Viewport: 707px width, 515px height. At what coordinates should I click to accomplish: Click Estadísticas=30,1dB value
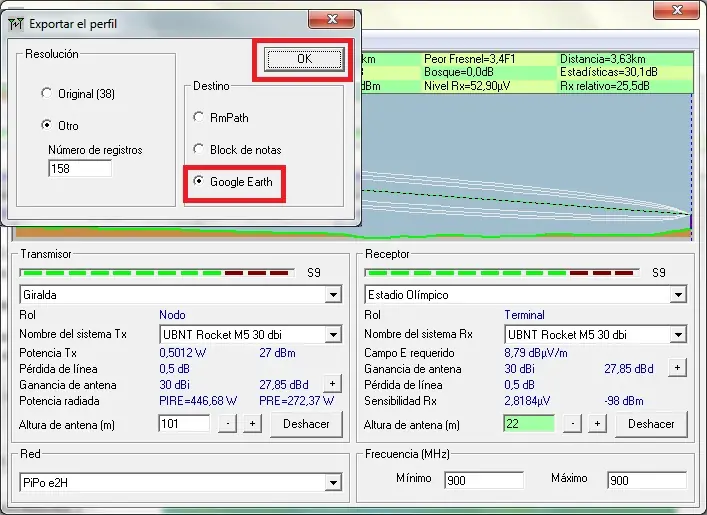click(x=608, y=72)
